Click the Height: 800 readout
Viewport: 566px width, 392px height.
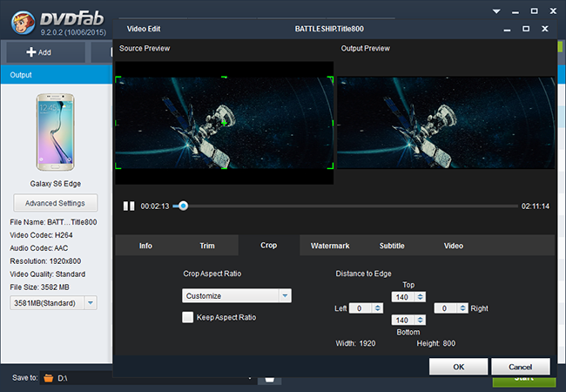tap(436, 343)
